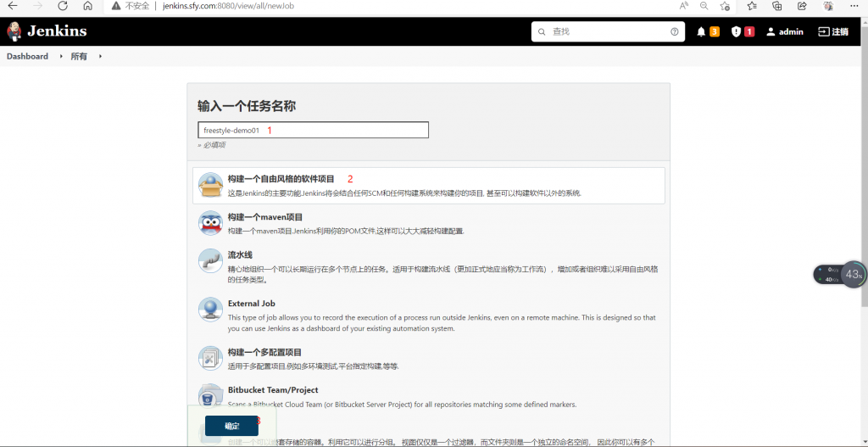Image resolution: width=868 pixels, height=447 pixels.
Task: Click the pipeline pipe icon
Action: click(x=210, y=261)
